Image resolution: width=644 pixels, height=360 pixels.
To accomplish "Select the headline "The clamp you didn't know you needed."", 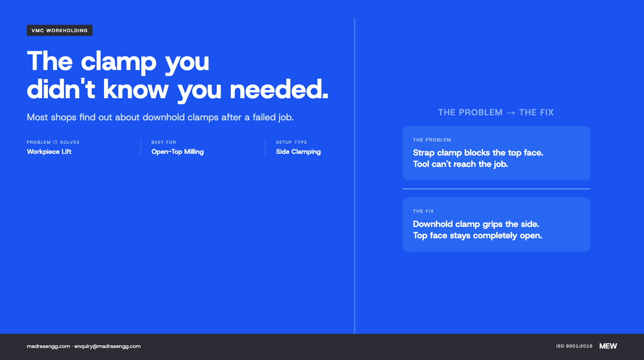I will point(178,75).
